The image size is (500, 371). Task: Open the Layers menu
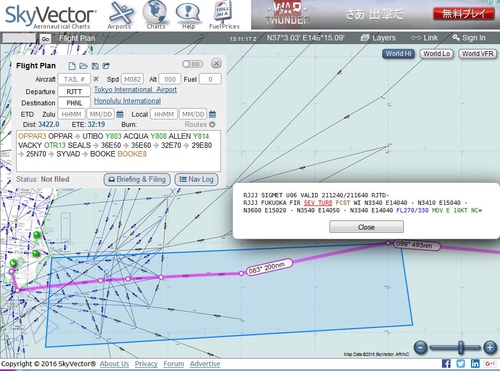378,38
